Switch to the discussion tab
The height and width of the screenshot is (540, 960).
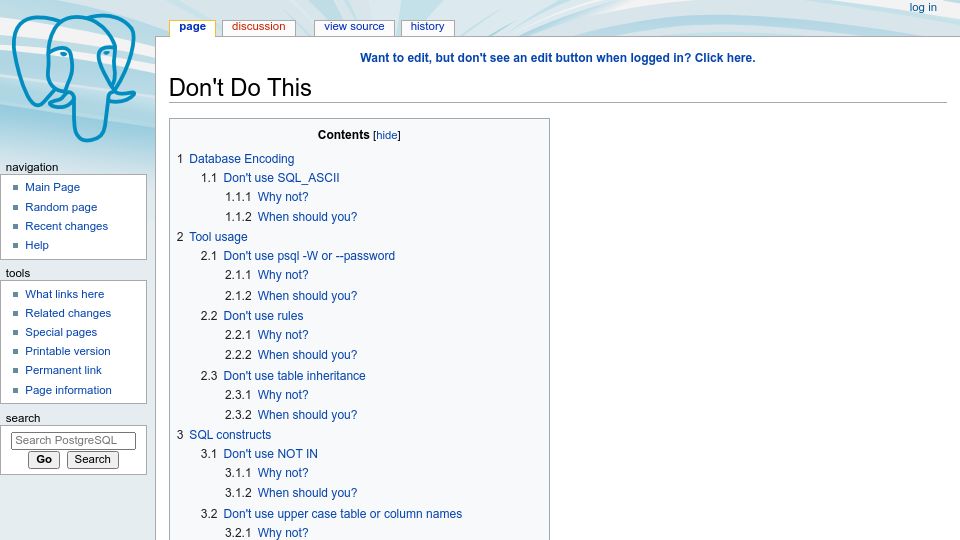[258, 27]
